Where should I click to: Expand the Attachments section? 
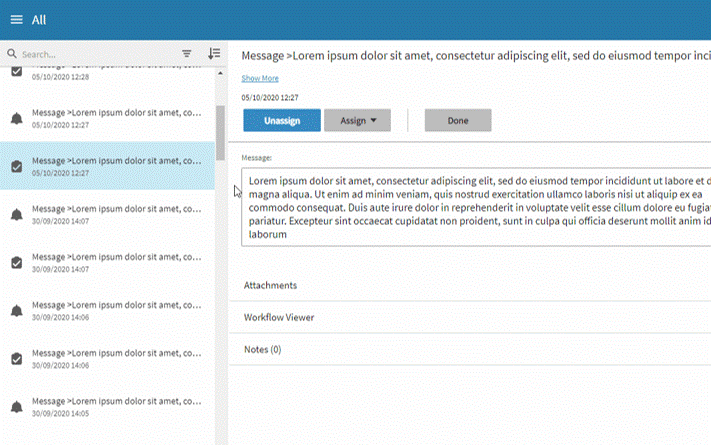(270, 285)
